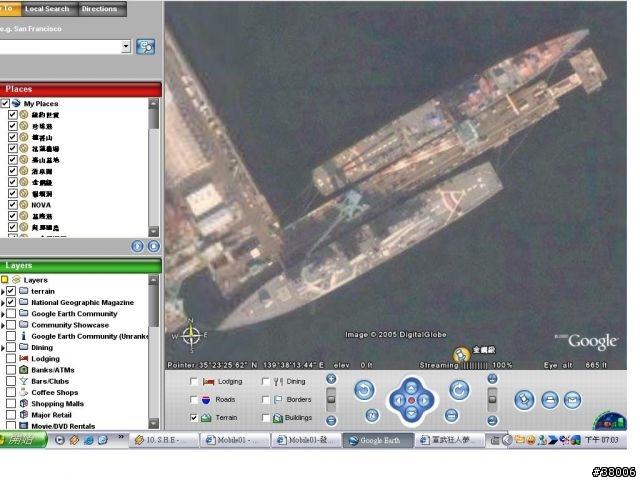Click the search magnifier button
Screen dimensions: 640x480
click(x=145, y=47)
